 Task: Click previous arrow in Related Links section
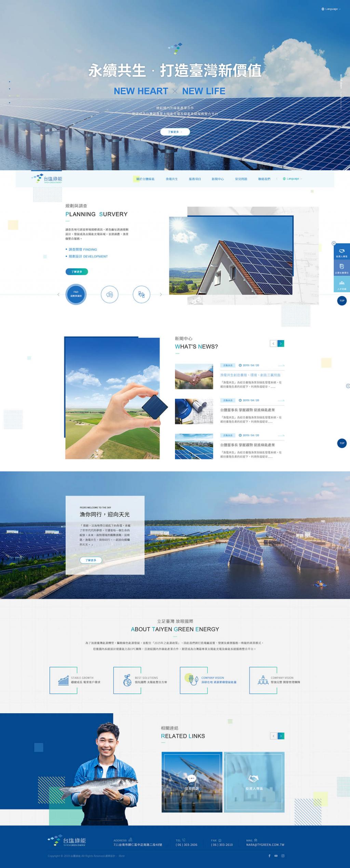click(273, 736)
